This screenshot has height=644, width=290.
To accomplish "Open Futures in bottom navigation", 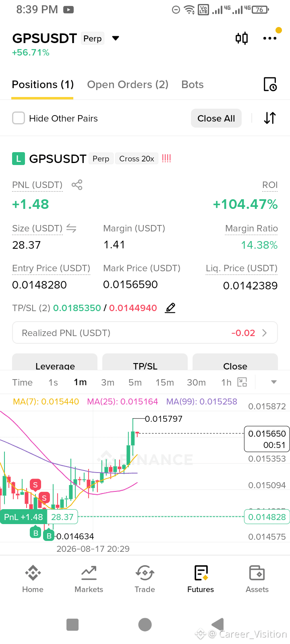I will pyautogui.click(x=201, y=579).
